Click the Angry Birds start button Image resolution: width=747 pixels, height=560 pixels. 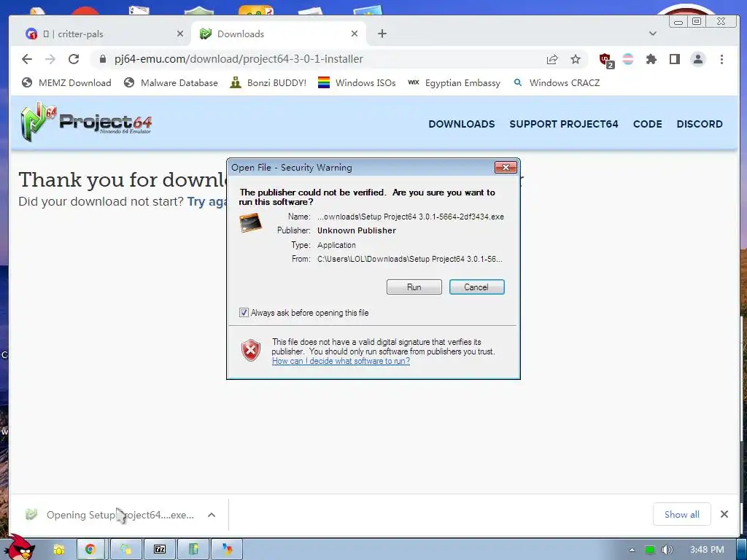coord(21,547)
